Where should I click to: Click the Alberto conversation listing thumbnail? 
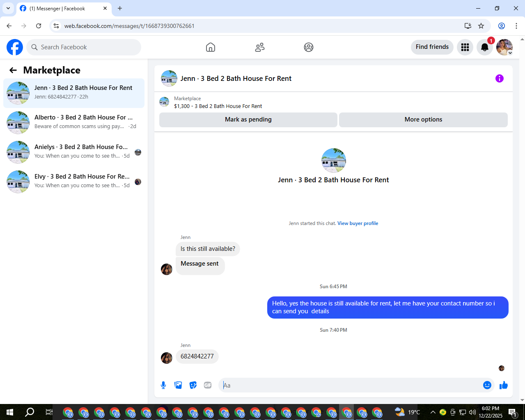click(x=18, y=123)
